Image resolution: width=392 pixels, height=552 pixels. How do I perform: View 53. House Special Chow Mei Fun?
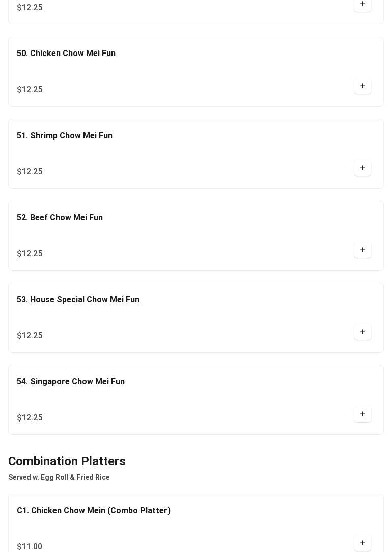[78, 300]
